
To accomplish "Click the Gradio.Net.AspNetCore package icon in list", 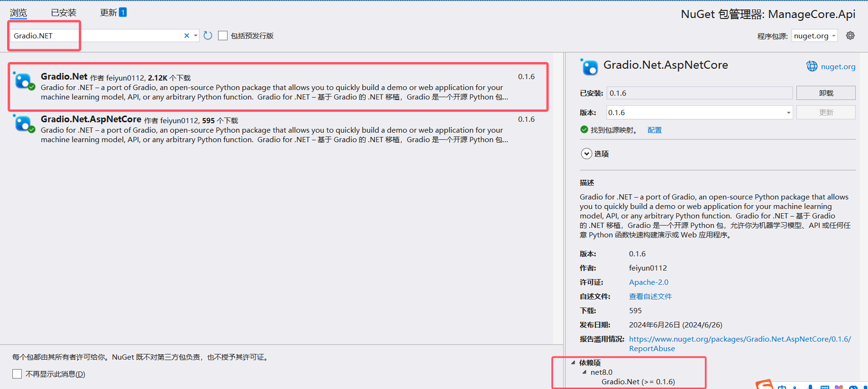I will pyautogui.click(x=24, y=123).
